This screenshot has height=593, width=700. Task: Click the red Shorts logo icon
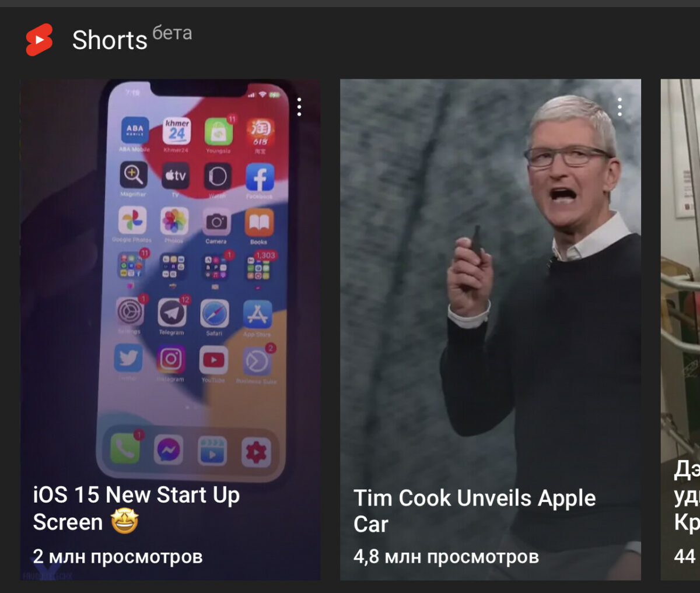click(x=39, y=40)
